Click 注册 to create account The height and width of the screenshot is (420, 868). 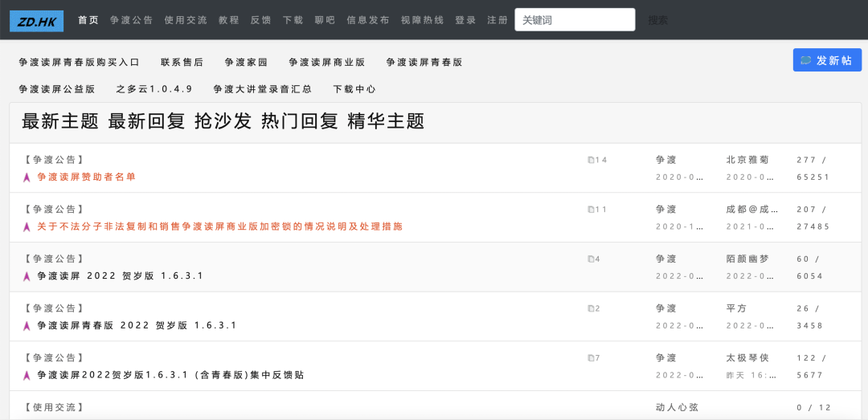pyautogui.click(x=497, y=20)
